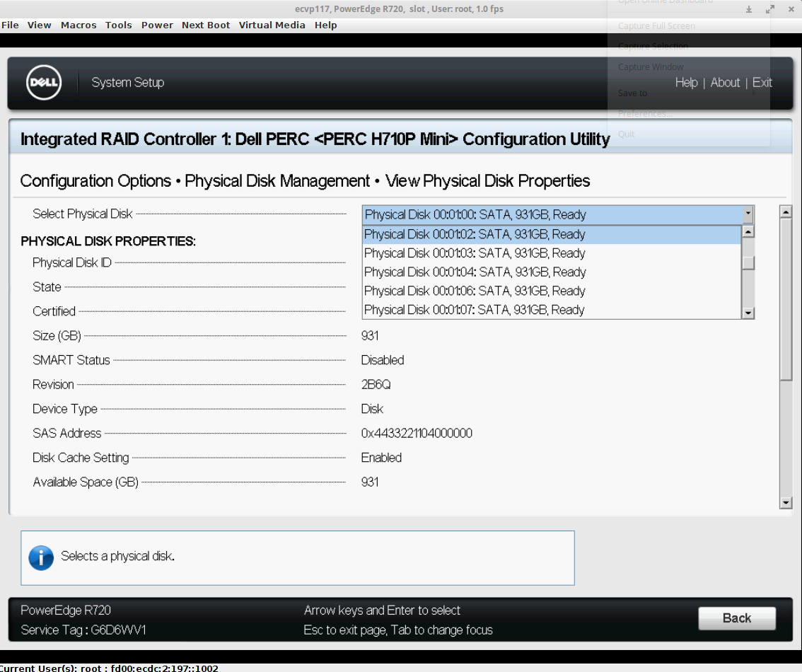The height and width of the screenshot is (672, 802).
Task: Pick Physical Disk 00:01:07 option
Action: click(x=475, y=310)
